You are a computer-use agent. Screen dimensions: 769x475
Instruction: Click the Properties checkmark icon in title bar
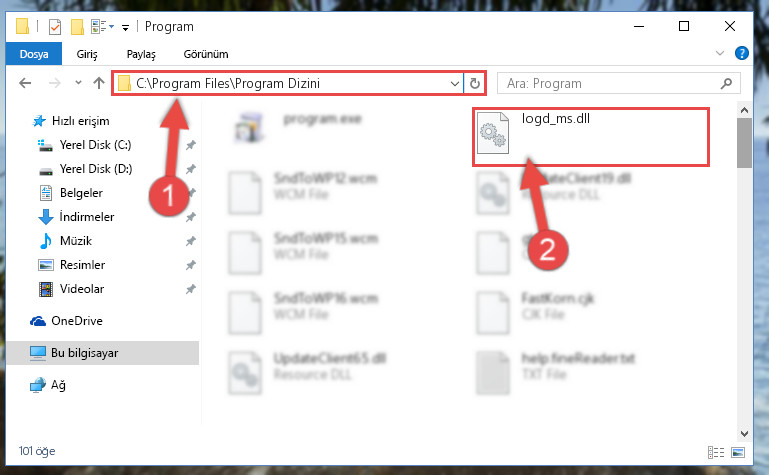55,26
